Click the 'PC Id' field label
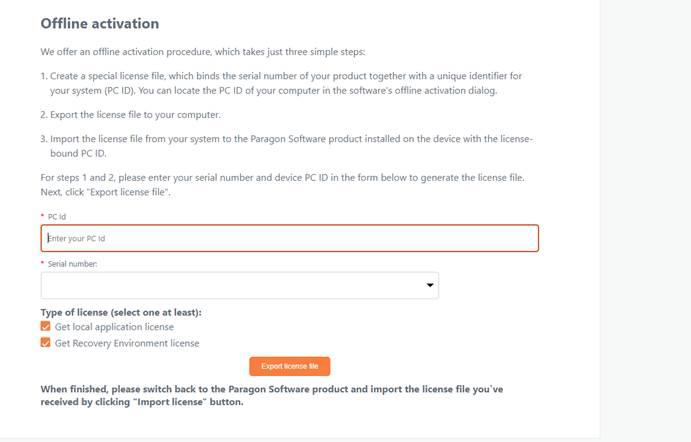This screenshot has height=442, width=691. click(57, 217)
